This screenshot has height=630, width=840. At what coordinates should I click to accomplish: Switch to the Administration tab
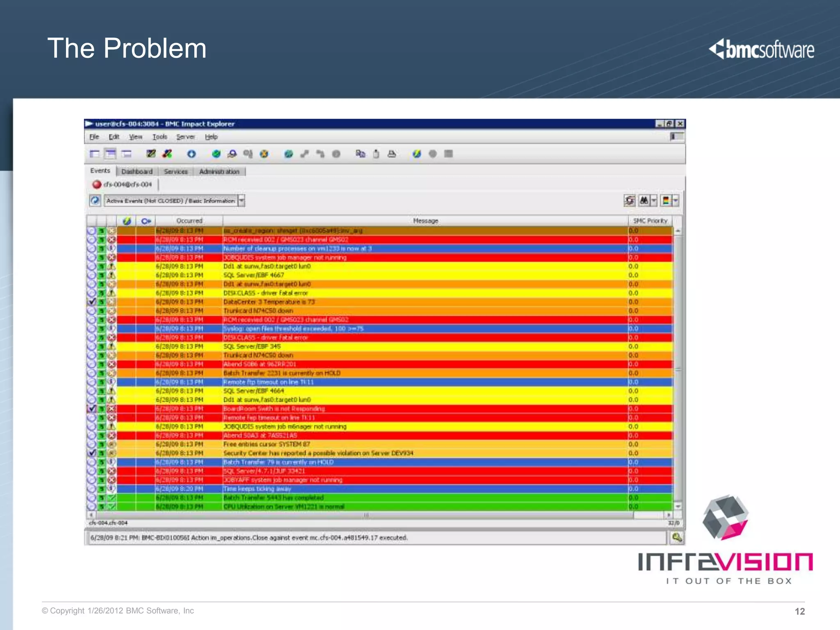coord(219,171)
